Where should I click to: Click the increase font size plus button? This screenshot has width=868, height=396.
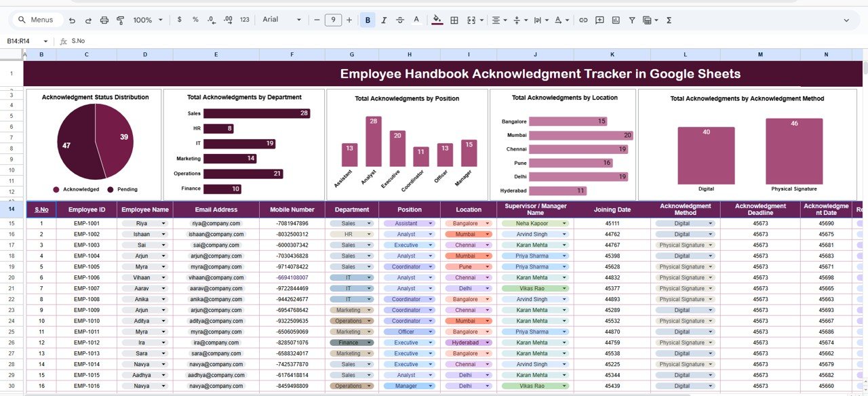tap(349, 20)
